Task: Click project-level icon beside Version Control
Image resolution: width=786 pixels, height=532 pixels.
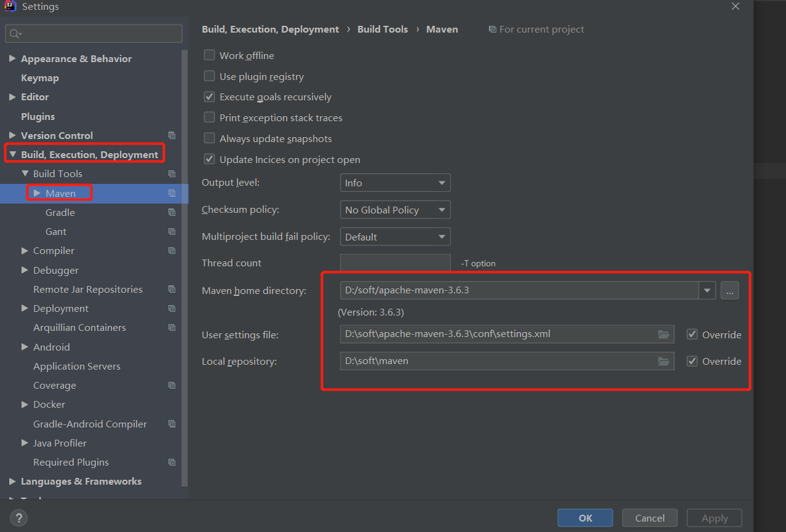Action: click(172, 135)
